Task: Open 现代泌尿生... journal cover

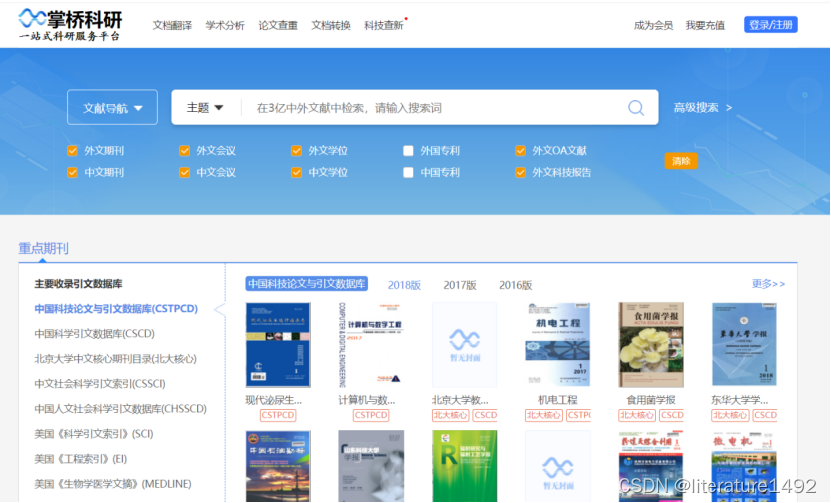Action: point(278,345)
